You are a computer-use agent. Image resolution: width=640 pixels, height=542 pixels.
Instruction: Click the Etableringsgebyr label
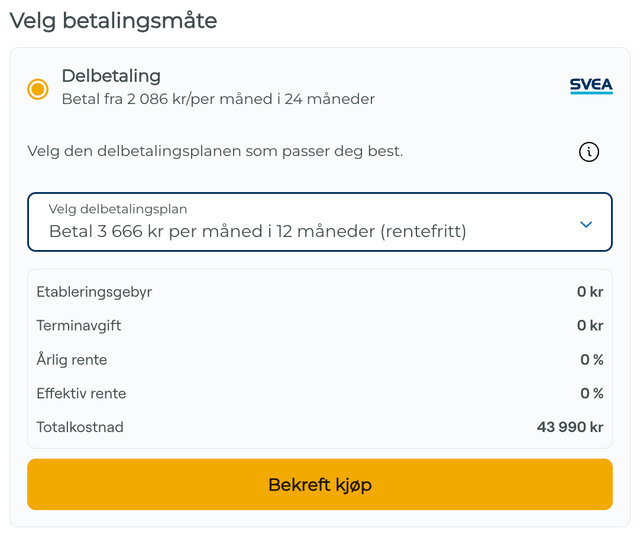tap(94, 292)
